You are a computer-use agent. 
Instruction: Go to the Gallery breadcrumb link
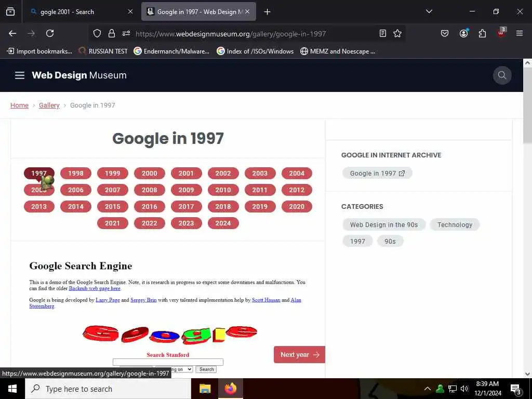coord(49,105)
